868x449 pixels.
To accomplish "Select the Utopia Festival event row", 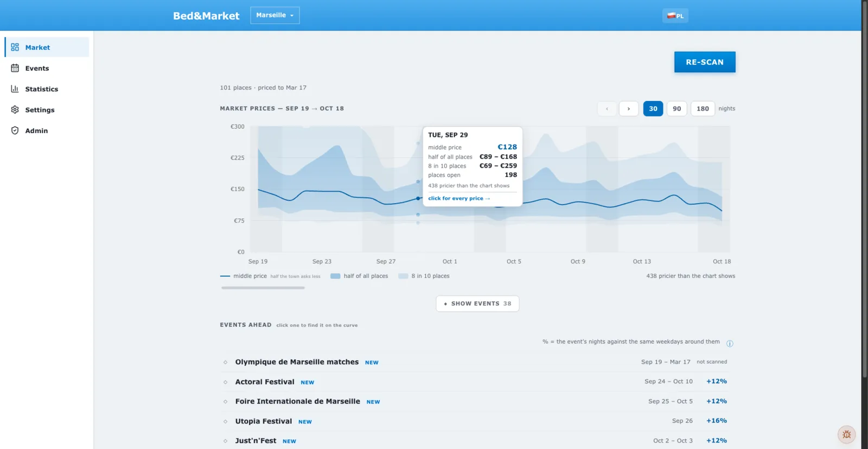I will (475, 421).
